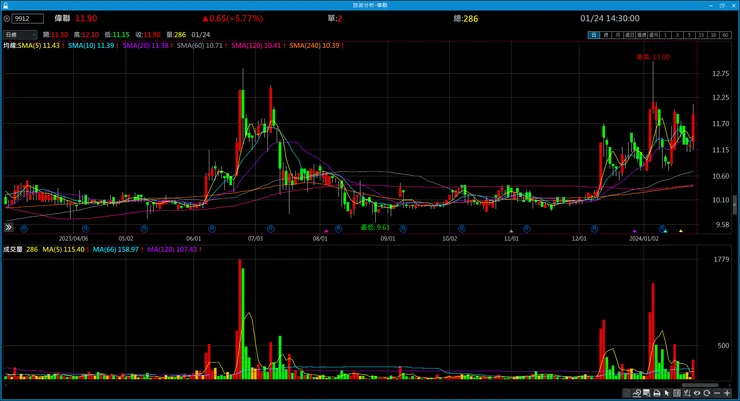The image size is (740, 401).
Task: Click the 12.75 price axis label
Action: (721, 74)
